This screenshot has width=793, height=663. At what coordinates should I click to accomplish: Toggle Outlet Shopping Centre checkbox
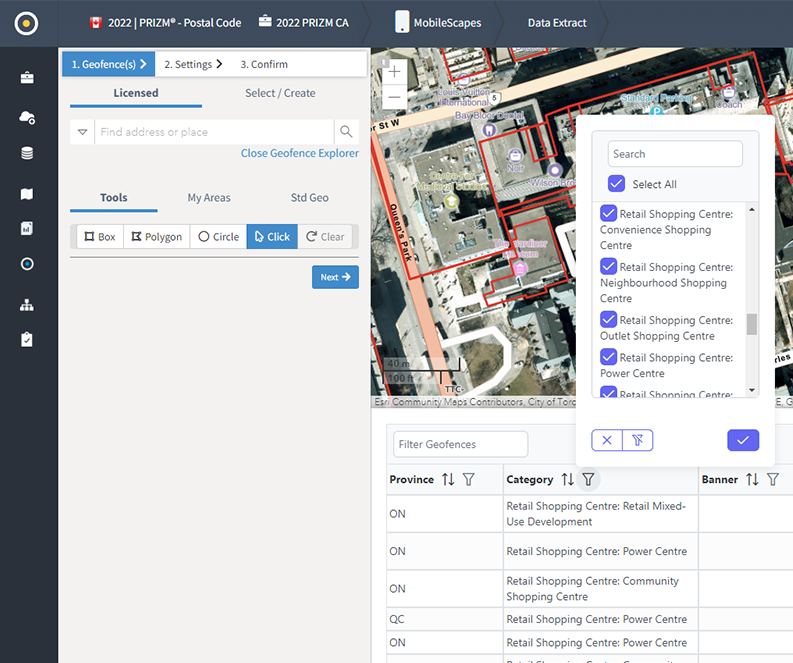coord(608,320)
